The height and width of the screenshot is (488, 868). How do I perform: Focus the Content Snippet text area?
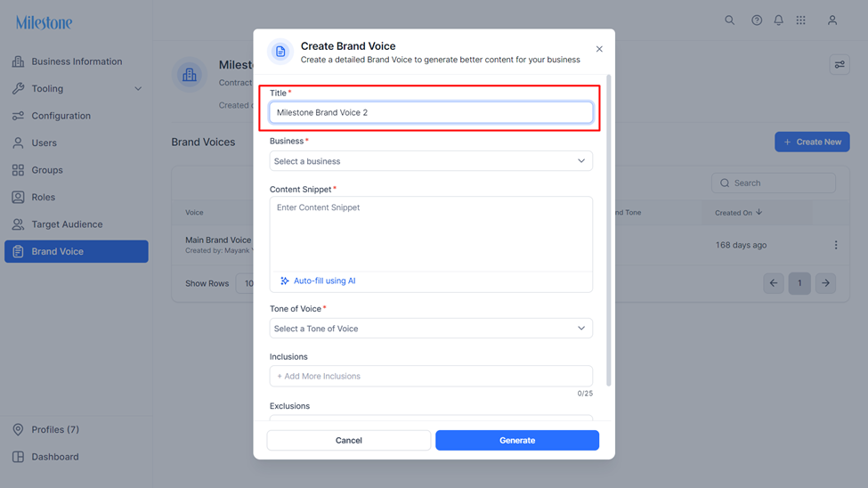431,234
